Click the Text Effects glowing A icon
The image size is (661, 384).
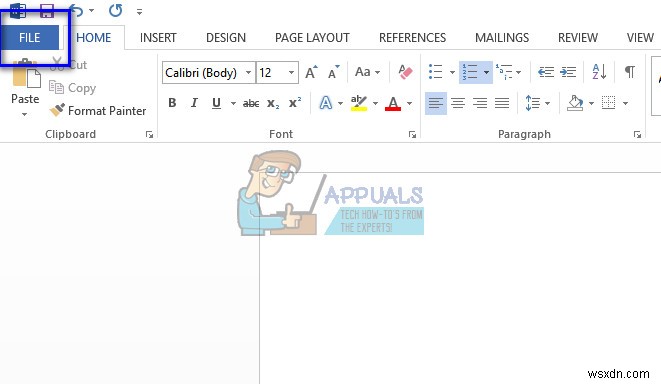point(325,103)
